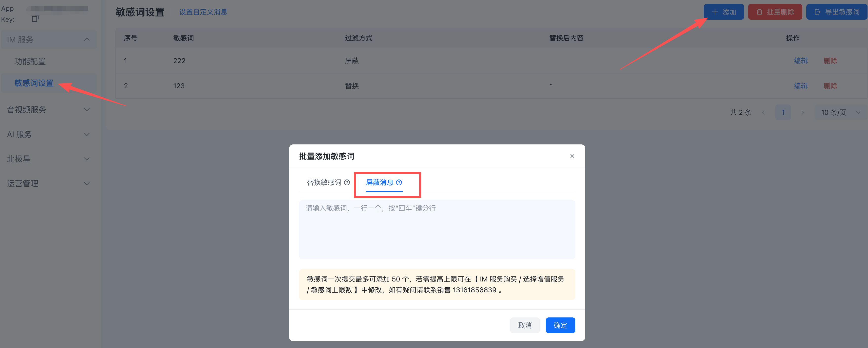Delete the sensitive word 123
868x348 pixels.
(x=830, y=86)
